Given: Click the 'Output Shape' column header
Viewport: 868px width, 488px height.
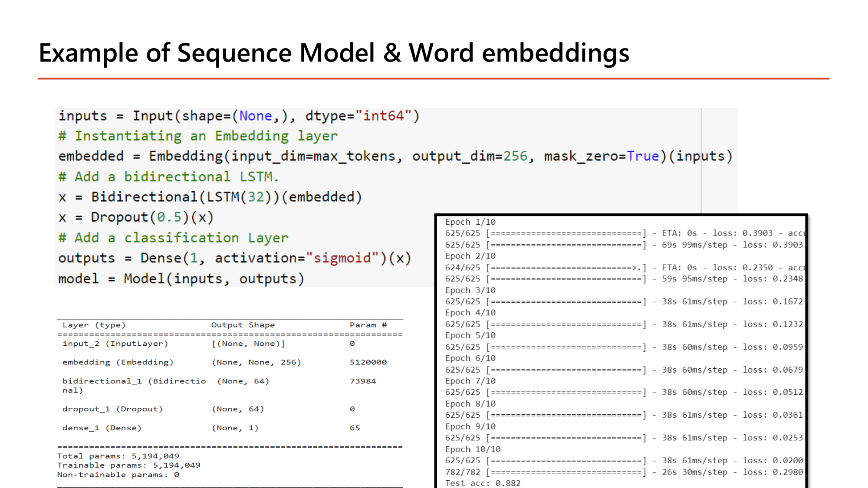Looking at the screenshot, I should (x=243, y=325).
